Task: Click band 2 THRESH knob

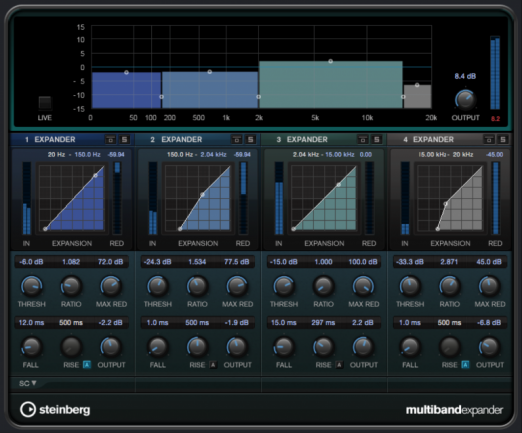Action: pyautogui.click(x=158, y=286)
